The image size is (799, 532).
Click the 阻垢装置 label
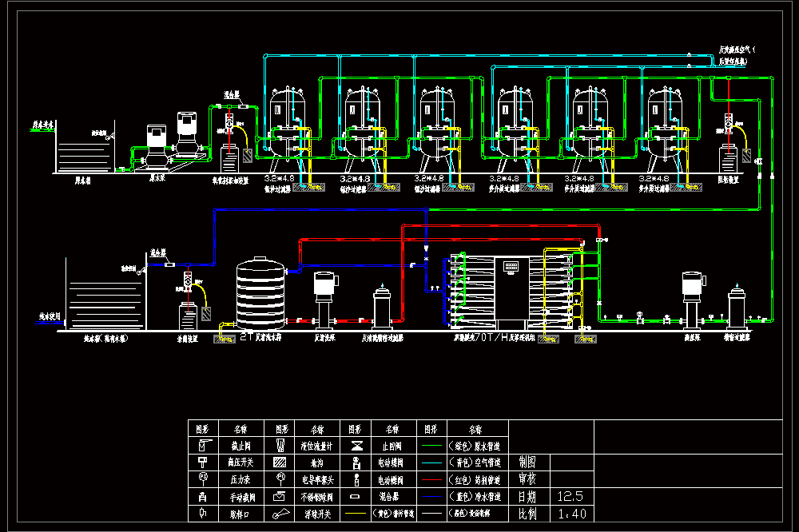[728, 180]
